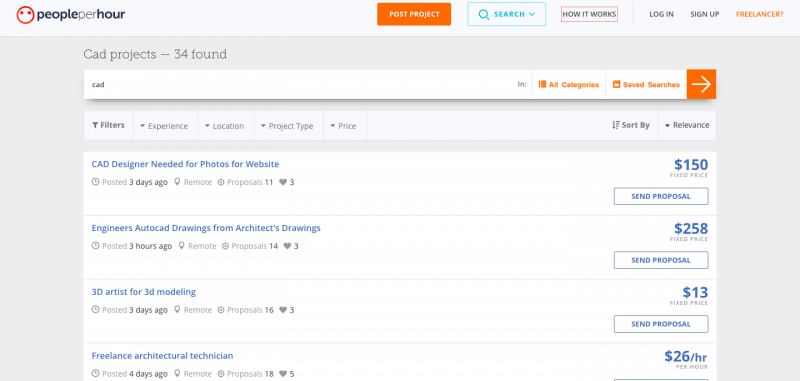
Task: Open Freelance architectural technician project
Action: coord(162,355)
